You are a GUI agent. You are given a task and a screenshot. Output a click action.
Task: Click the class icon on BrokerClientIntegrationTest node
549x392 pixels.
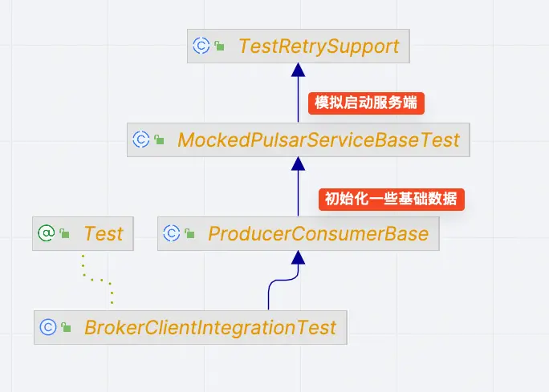(47, 327)
